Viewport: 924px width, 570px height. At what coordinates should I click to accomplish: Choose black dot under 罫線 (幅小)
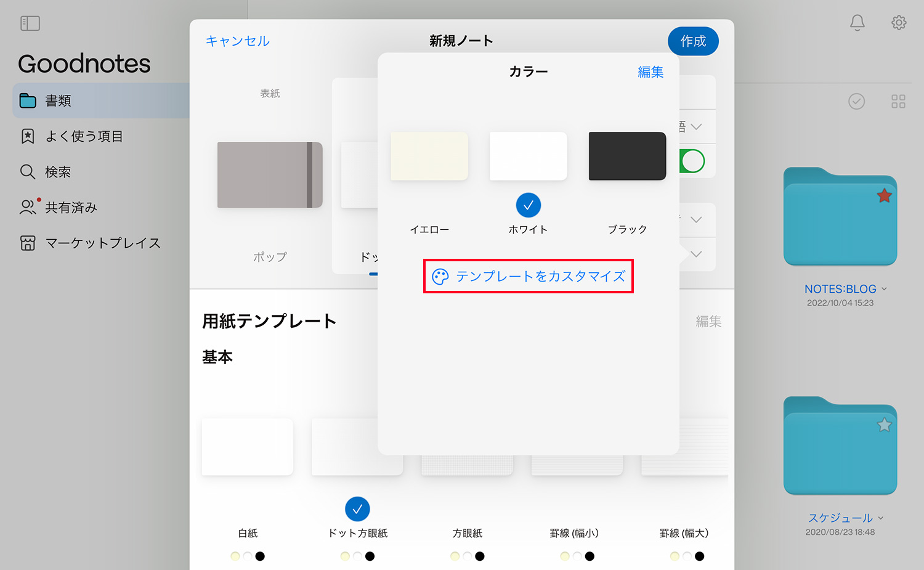[590, 556]
